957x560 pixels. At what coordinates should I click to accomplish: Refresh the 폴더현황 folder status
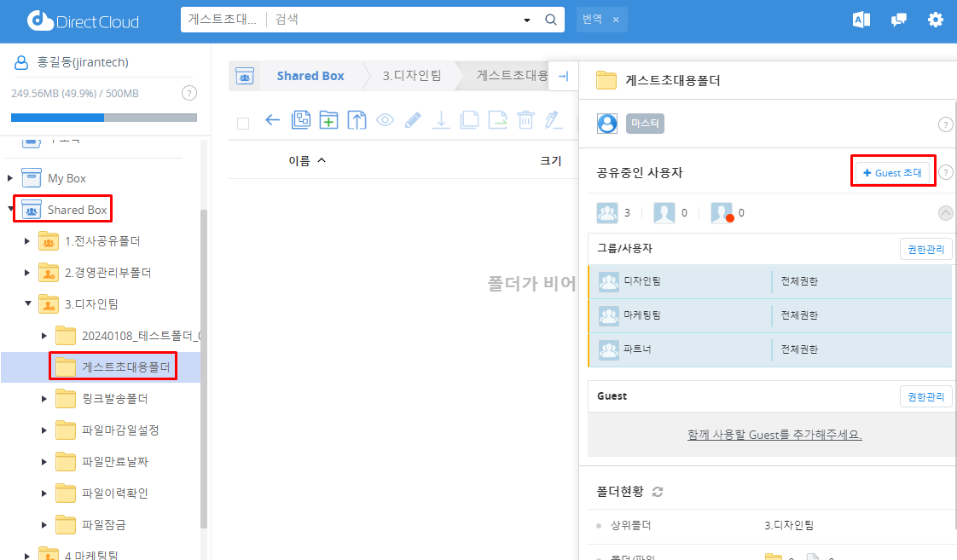(x=658, y=492)
